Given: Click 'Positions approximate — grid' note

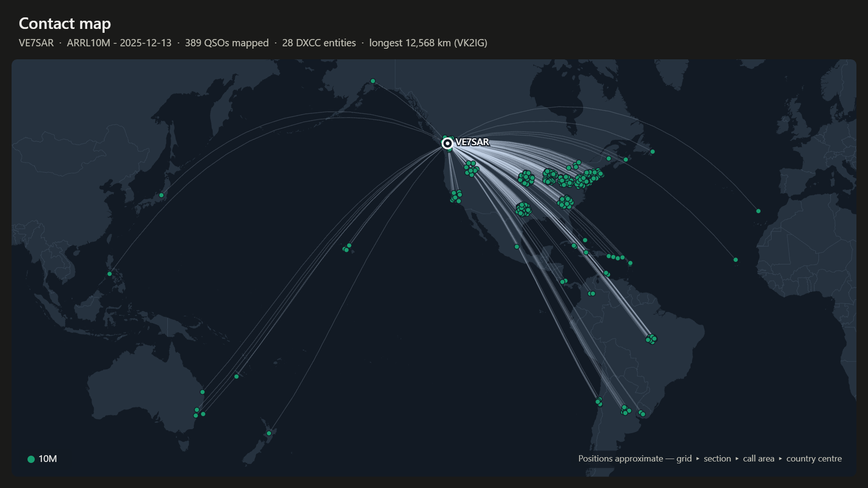Looking at the screenshot, I should [x=635, y=459].
